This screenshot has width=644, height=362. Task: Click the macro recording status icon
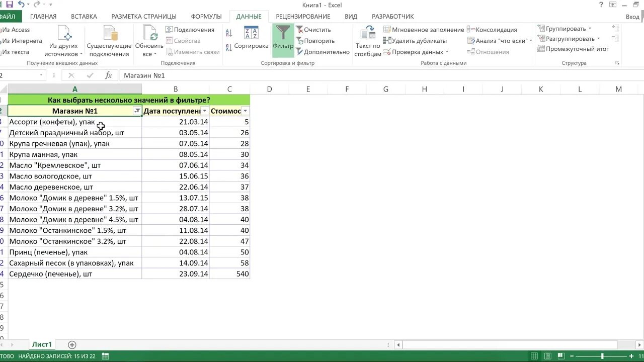[x=105, y=356]
